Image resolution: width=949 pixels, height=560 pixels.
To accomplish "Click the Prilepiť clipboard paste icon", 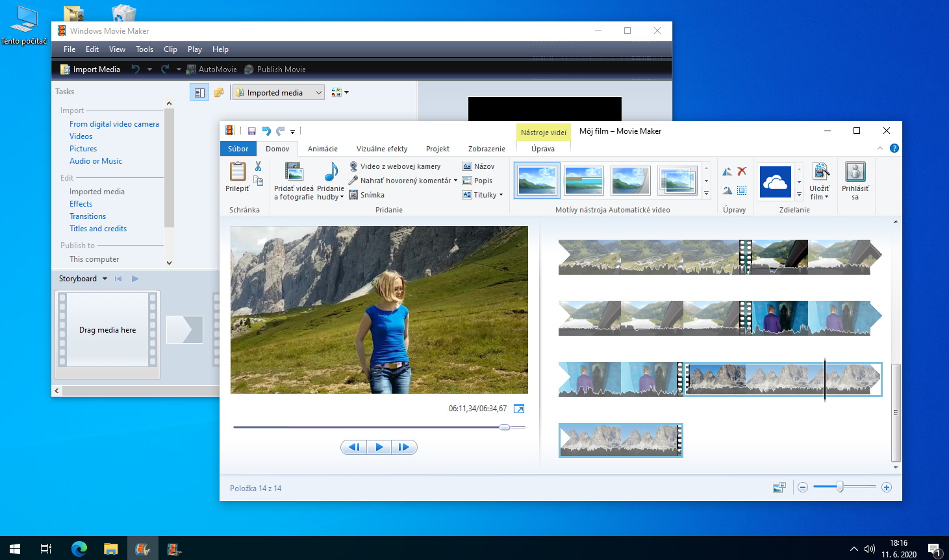I will 238,172.
